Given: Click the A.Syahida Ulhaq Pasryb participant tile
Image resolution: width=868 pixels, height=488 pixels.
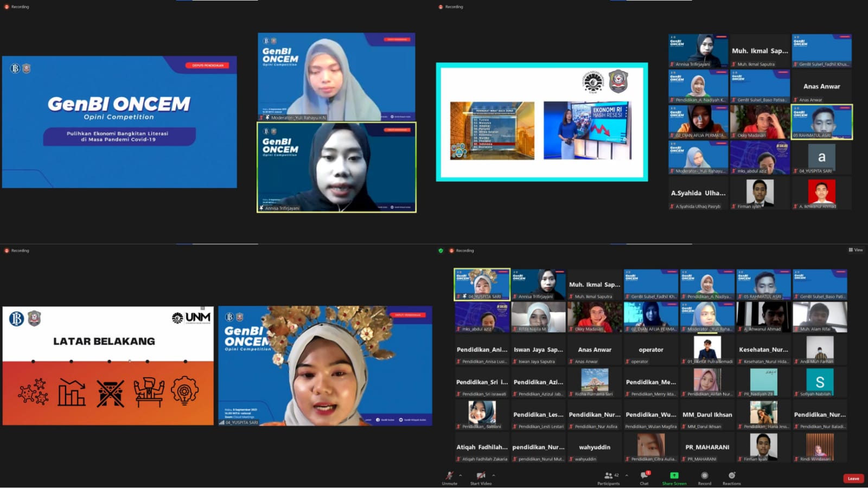Looking at the screenshot, I should (698, 194).
